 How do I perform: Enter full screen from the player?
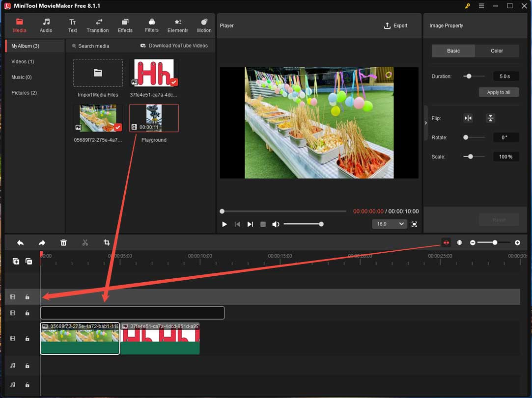pos(414,224)
